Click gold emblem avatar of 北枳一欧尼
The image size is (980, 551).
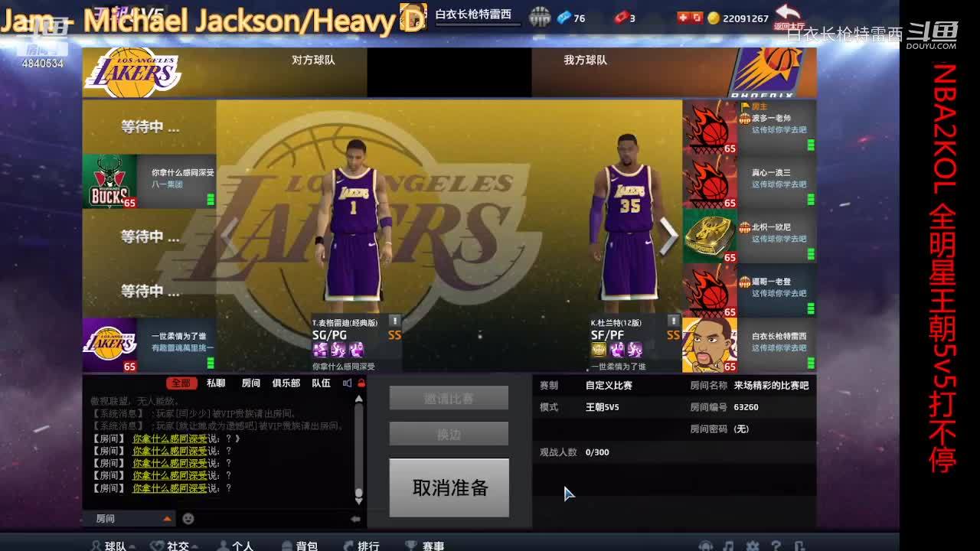coord(710,236)
